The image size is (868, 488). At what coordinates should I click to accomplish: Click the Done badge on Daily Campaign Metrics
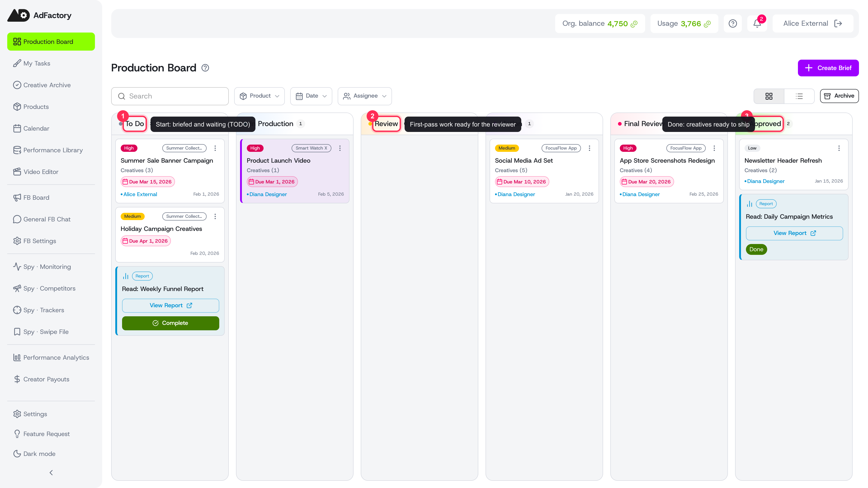point(756,250)
